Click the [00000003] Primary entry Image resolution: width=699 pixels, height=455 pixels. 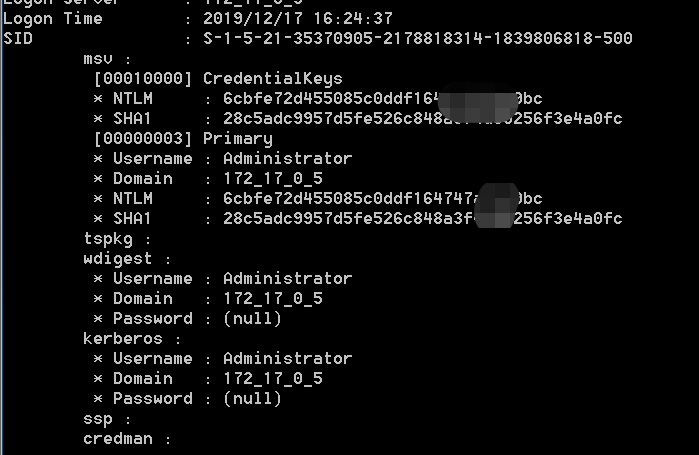183,139
